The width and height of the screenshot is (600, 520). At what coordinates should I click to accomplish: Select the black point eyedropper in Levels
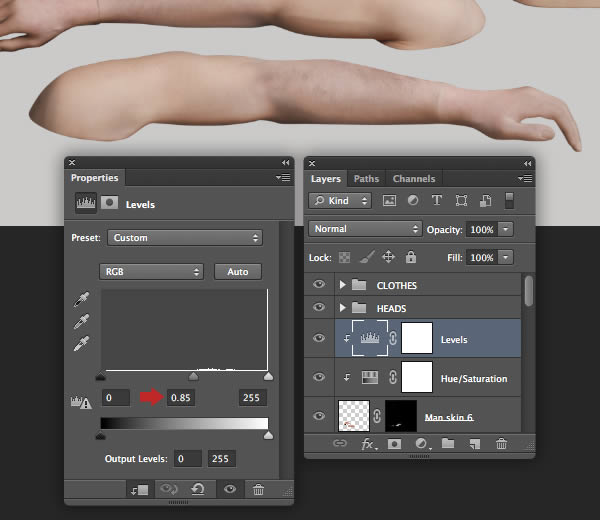(82, 299)
